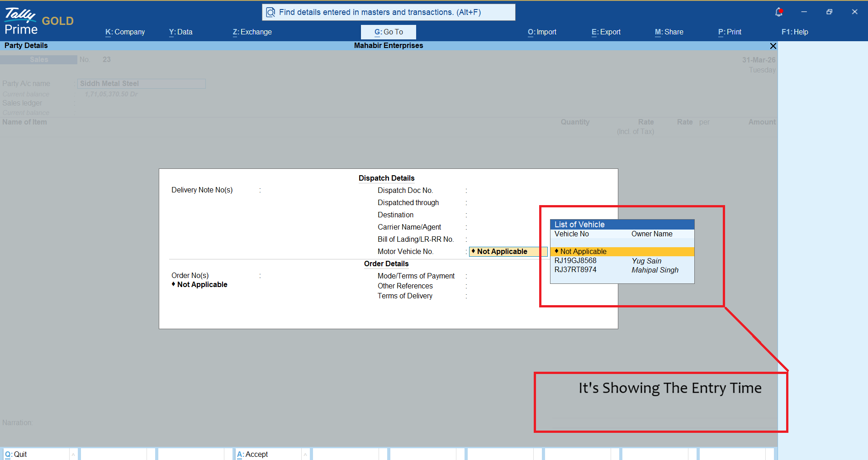Image resolution: width=868 pixels, height=460 pixels.
Task: Click the Bill of Lading/LR-RR No. label
Action: pyautogui.click(x=416, y=240)
